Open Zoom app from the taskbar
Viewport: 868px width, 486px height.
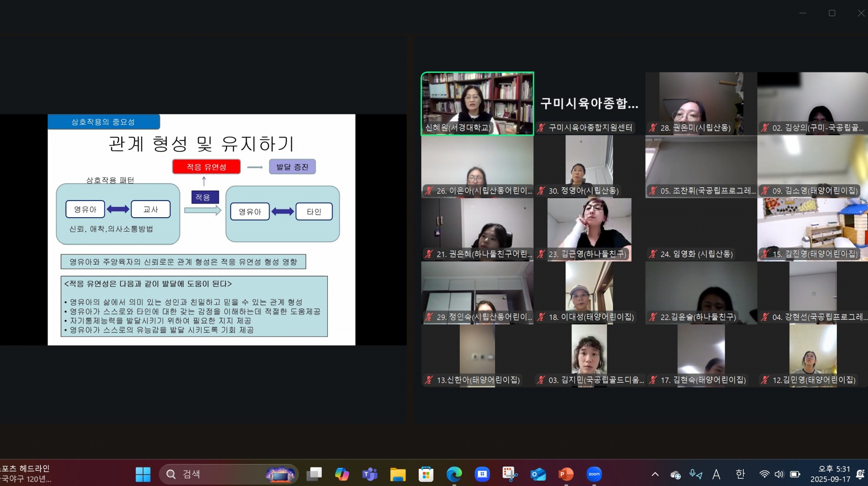pyautogui.click(x=594, y=474)
